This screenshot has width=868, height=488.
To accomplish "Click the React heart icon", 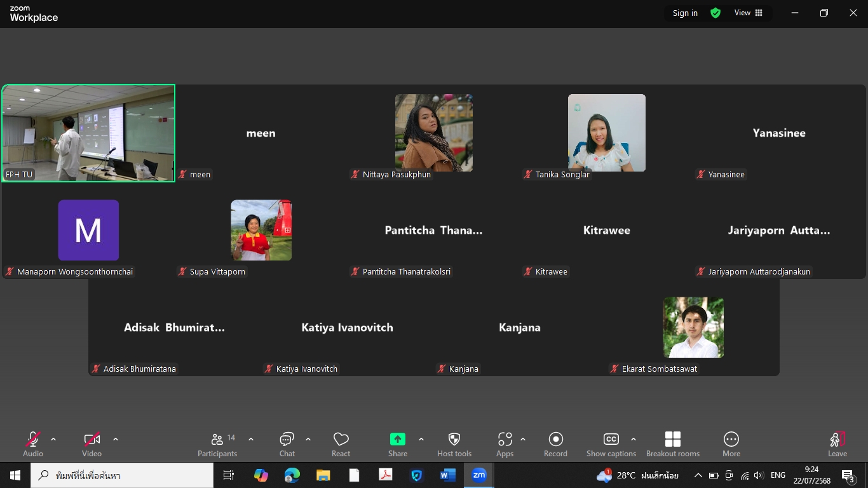I will [341, 444].
